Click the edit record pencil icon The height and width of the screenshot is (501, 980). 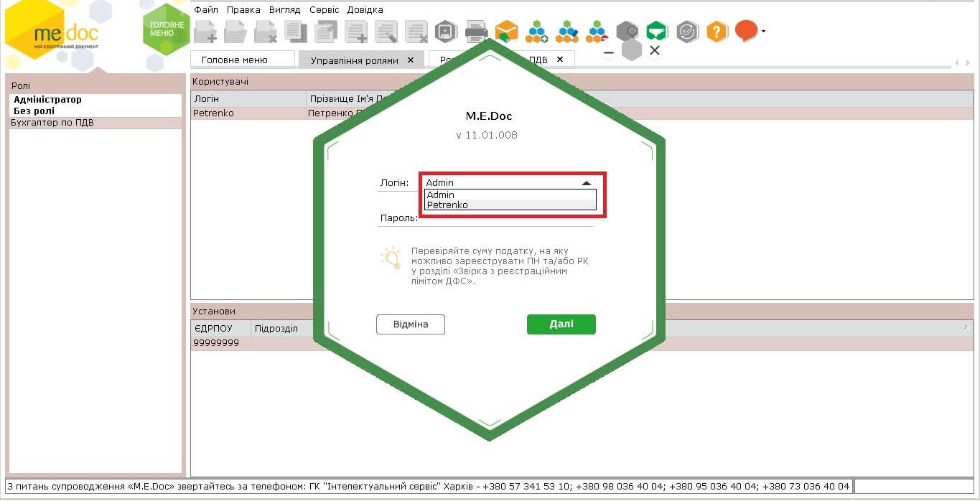coord(386,32)
